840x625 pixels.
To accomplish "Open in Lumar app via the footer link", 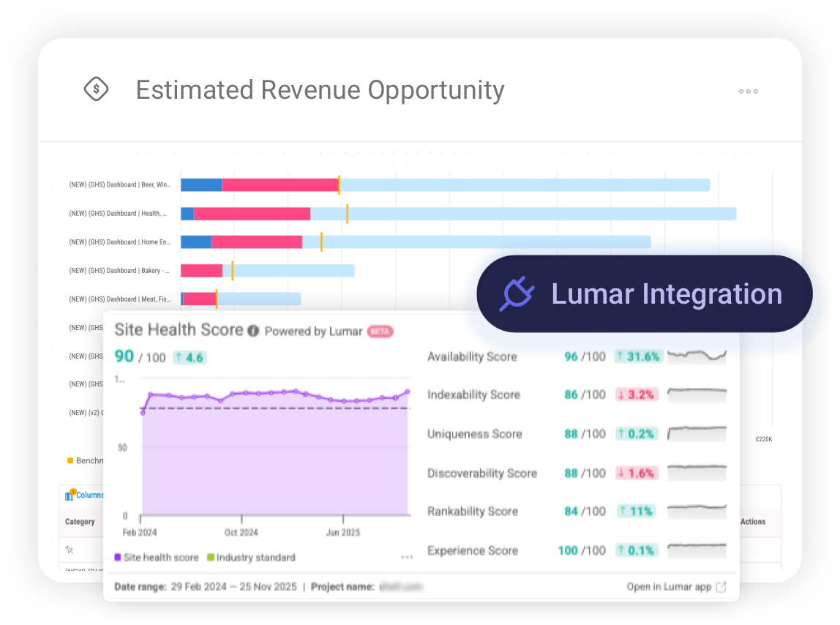I will coord(670,587).
